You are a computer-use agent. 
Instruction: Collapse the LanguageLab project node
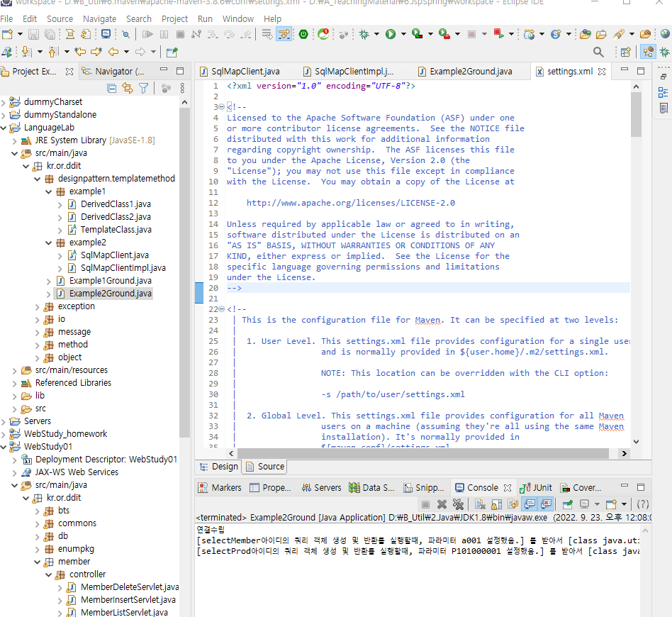pyautogui.click(x=4, y=128)
